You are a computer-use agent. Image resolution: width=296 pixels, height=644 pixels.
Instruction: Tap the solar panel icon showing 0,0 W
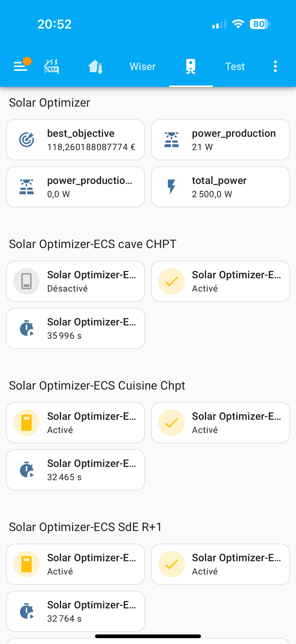coord(27,187)
